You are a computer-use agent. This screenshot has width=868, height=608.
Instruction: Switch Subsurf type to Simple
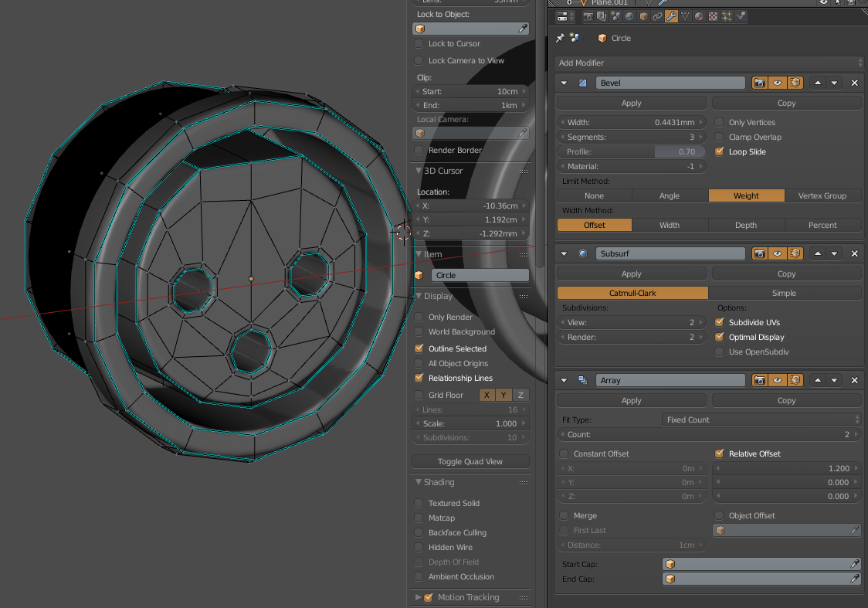click(785, 293)
